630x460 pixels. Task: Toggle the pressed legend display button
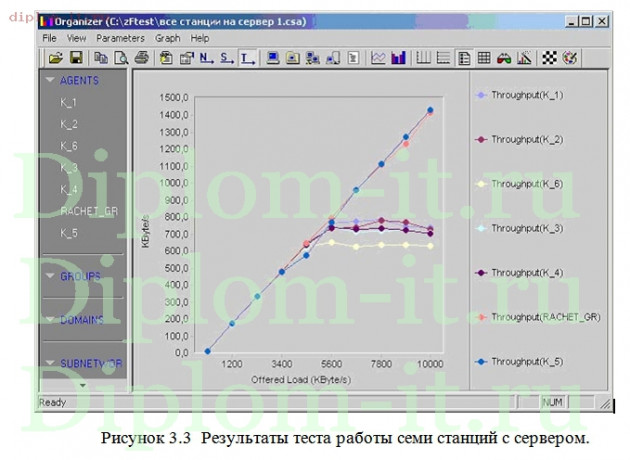(464, 58)
